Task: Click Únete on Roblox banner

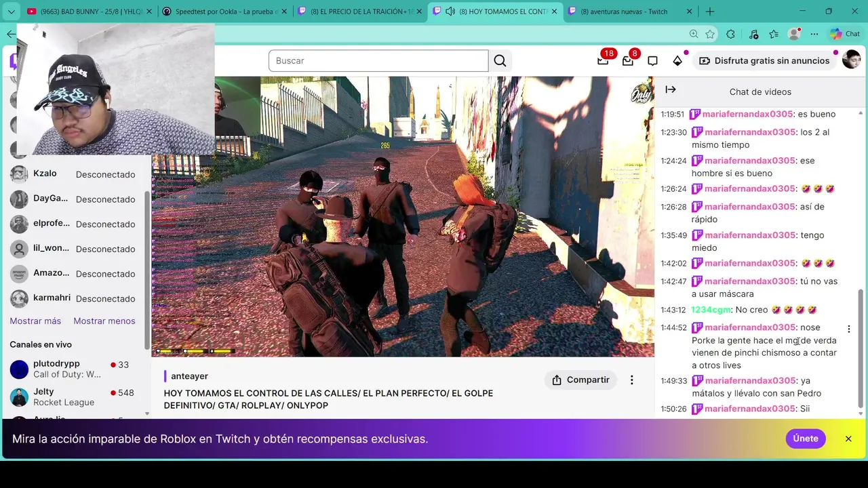Action: [806, 439]
